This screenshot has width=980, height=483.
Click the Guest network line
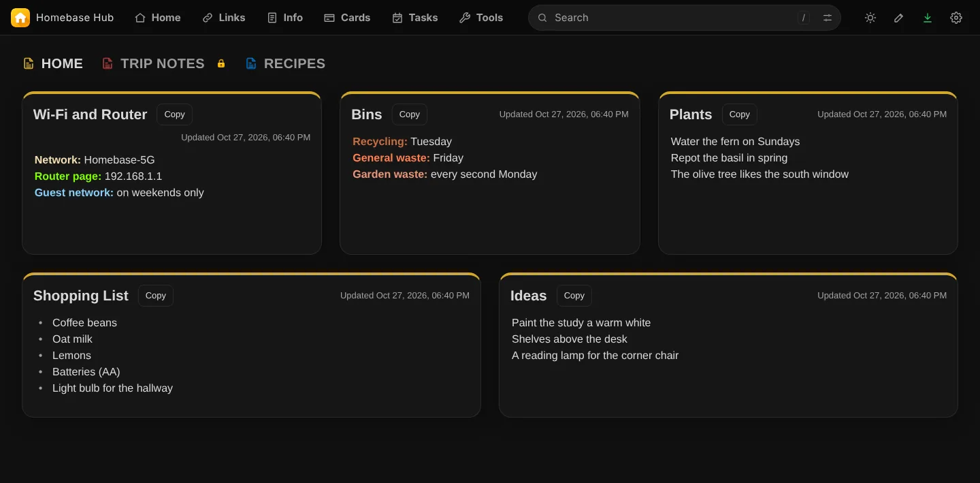coord(119,193)
